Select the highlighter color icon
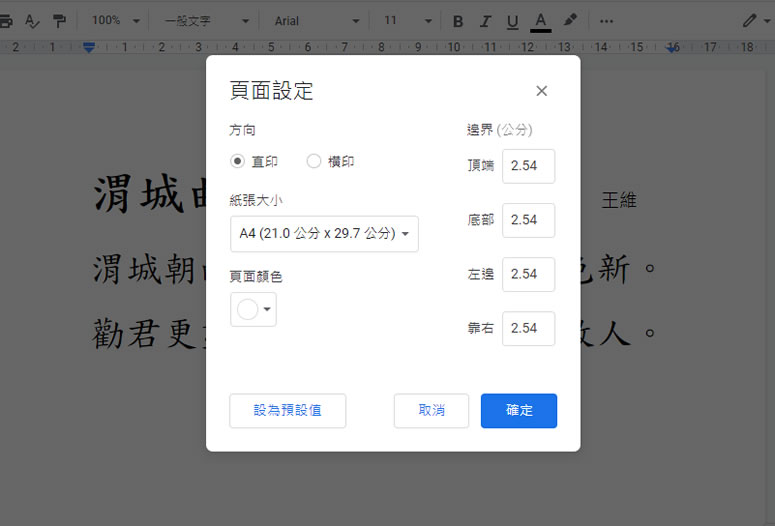Viewport: 775px width, 526px height. [570, 21]
